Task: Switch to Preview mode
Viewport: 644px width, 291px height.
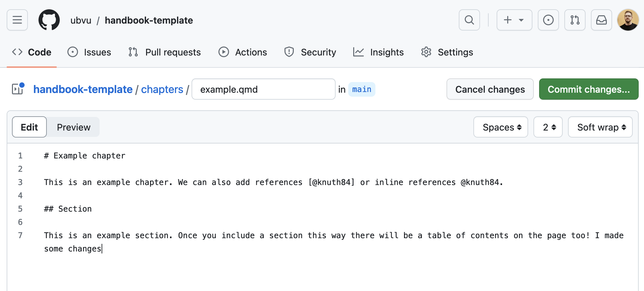Action: 73,127
